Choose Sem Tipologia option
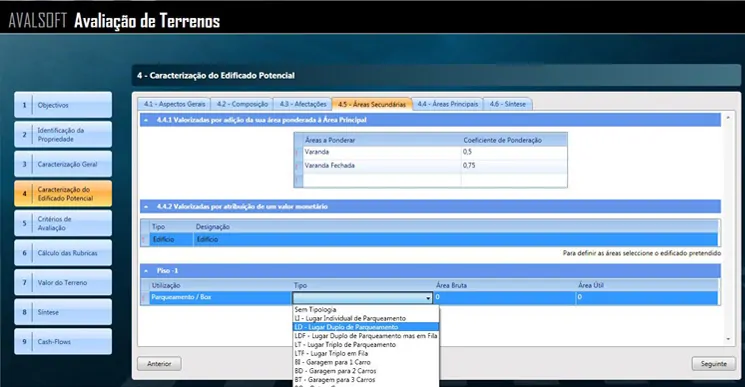 [366, 309]
